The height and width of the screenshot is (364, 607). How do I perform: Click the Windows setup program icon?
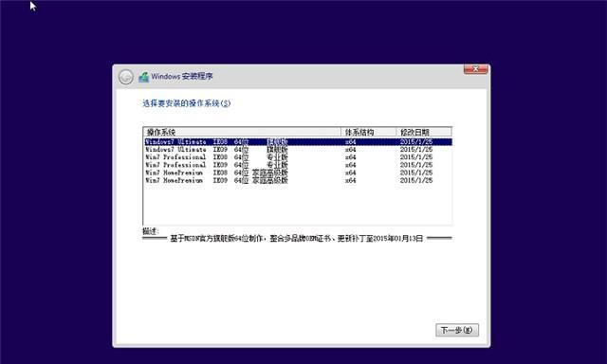click(x=143, y=77)
